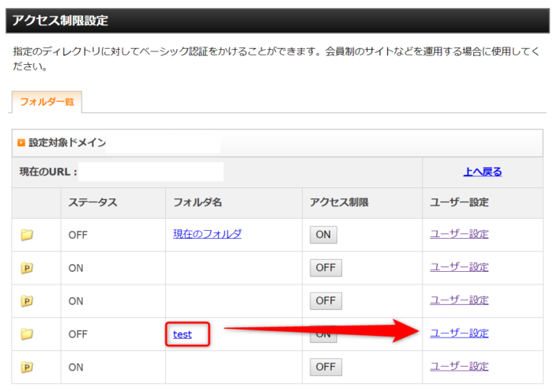The image size is (553, 392).
Task: Open the 現在のフォルダ link
Action: 207,234
